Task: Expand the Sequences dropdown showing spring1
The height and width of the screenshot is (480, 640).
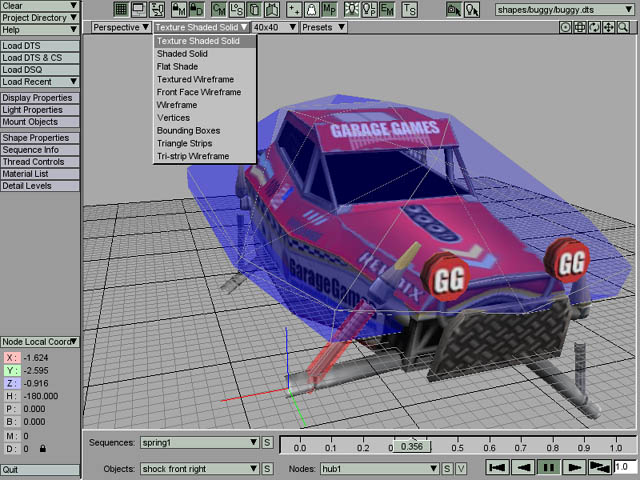Action: point(199,442)
